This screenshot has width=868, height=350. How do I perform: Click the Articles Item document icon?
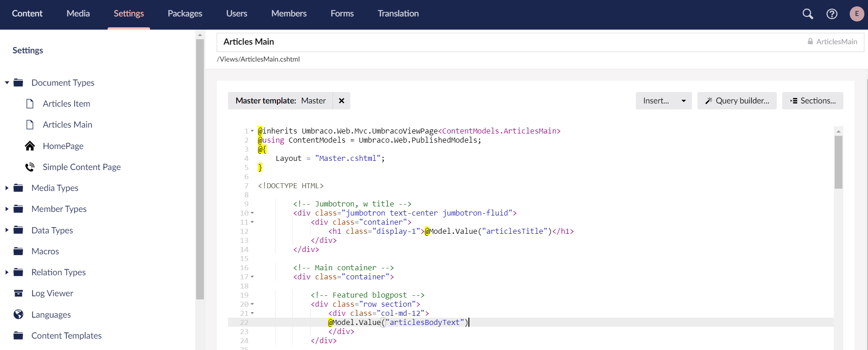[x=30, y=103]
